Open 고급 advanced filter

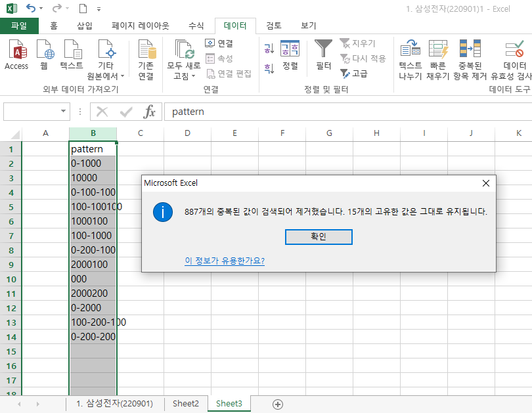coord(354,74)
